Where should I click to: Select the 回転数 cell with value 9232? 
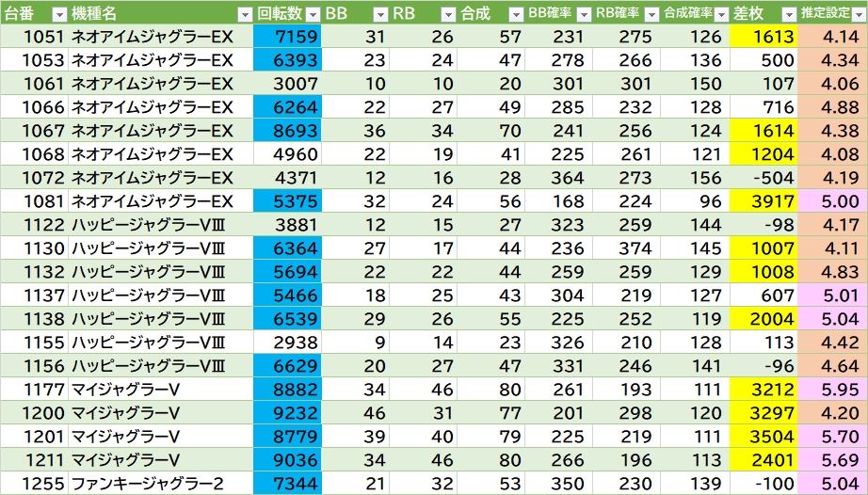pos(287,413)
